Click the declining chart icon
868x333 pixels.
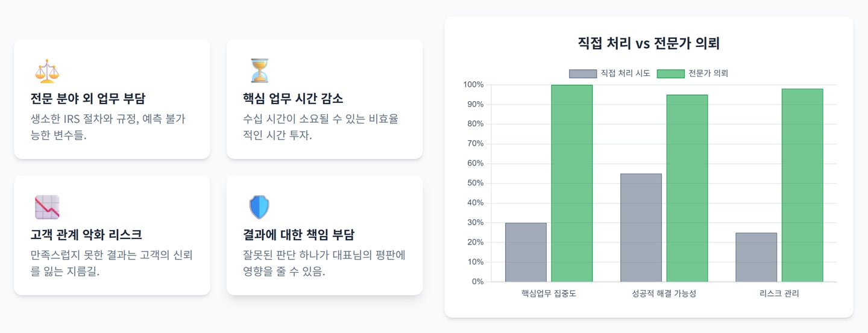47,207
